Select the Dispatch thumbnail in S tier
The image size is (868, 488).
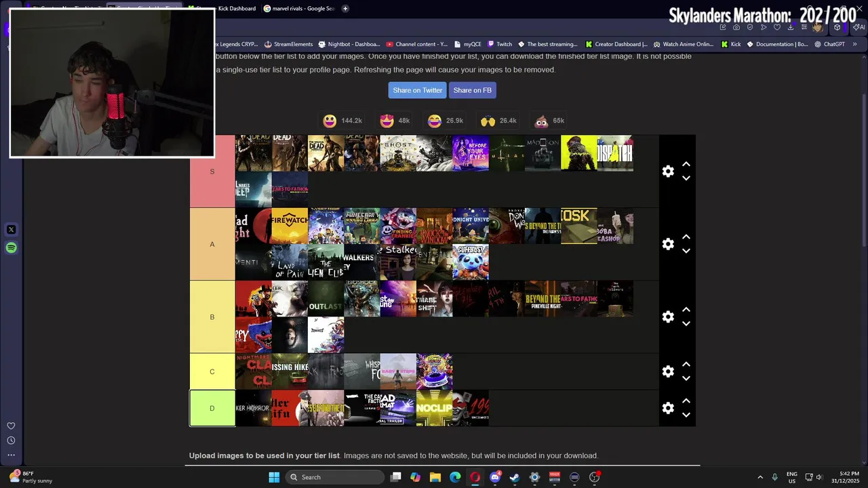tap(615, 153)
